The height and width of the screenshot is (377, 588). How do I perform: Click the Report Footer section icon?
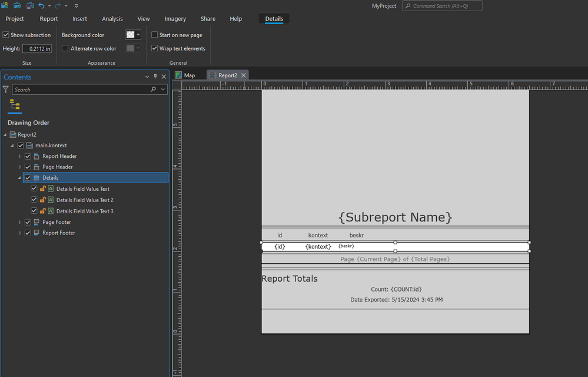pos(36,233)
